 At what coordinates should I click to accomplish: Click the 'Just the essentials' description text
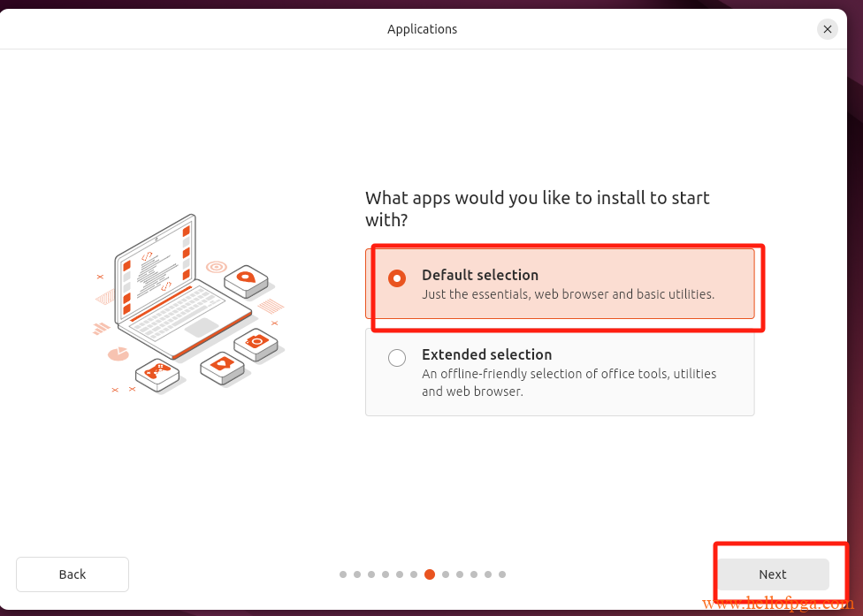tap(568, 294)
